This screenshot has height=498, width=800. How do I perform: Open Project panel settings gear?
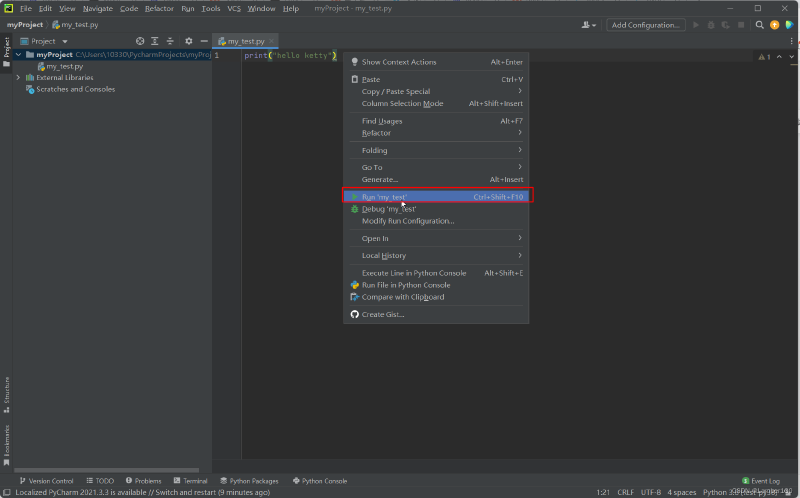(x=189, y=41)
